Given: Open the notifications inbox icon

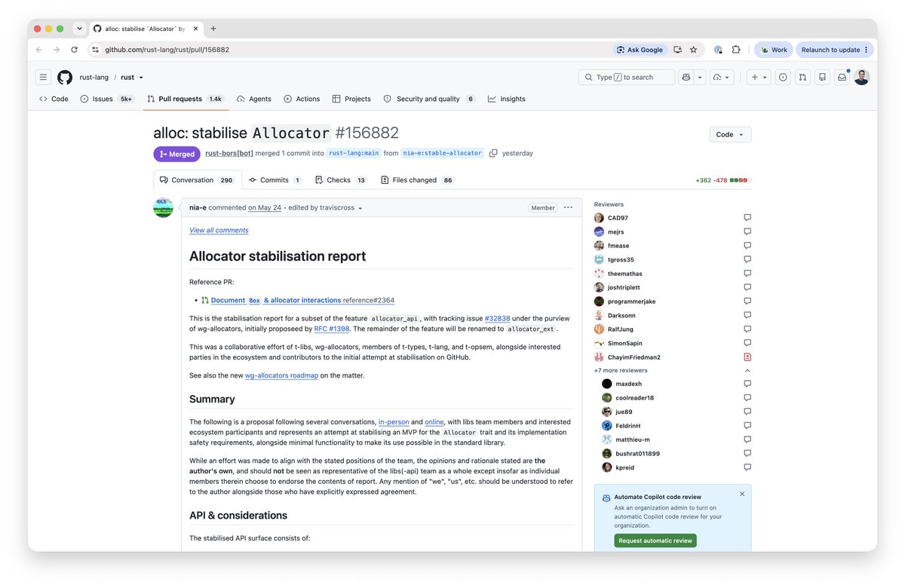Looking at the screenshot, I should click(x=842, y=77).
